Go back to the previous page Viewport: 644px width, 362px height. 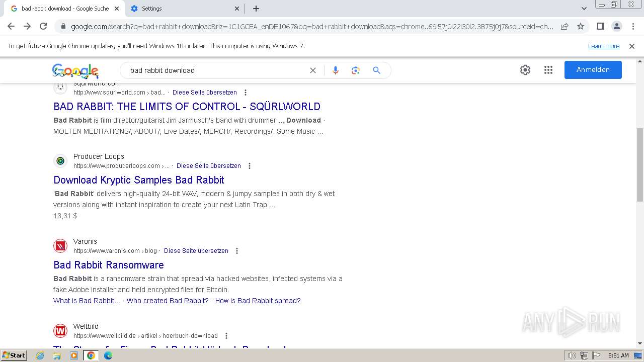[x=11, y=26]
